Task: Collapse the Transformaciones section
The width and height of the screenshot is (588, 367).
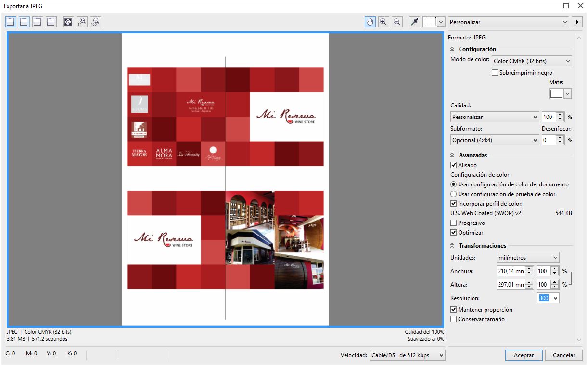Action: (x=452, y=246)
